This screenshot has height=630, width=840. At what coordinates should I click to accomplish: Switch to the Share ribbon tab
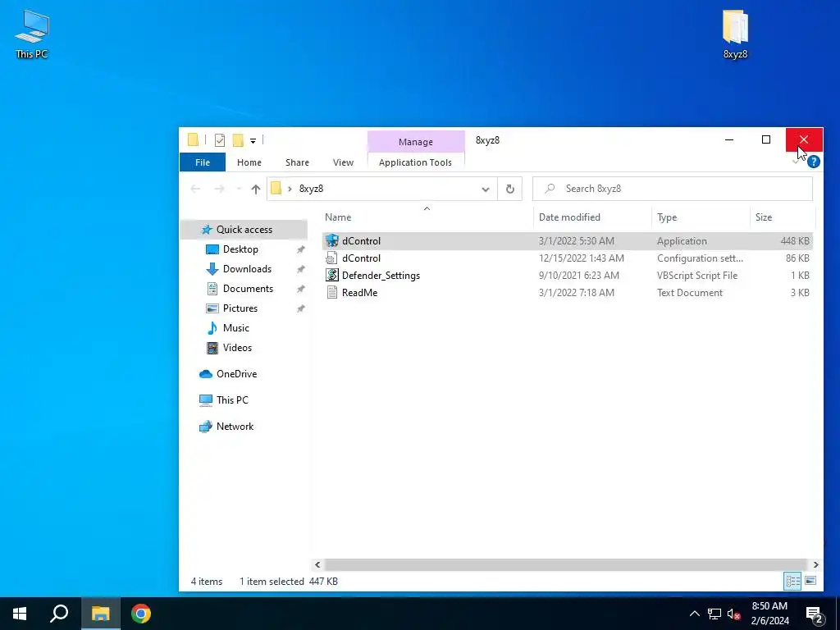click(297, 162)
